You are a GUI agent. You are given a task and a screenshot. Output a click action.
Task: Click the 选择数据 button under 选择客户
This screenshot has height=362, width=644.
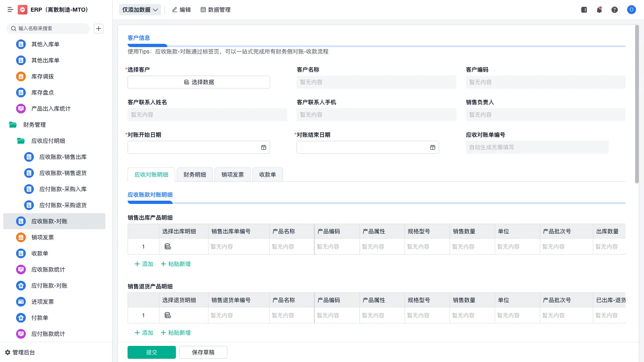click(198, 82)
